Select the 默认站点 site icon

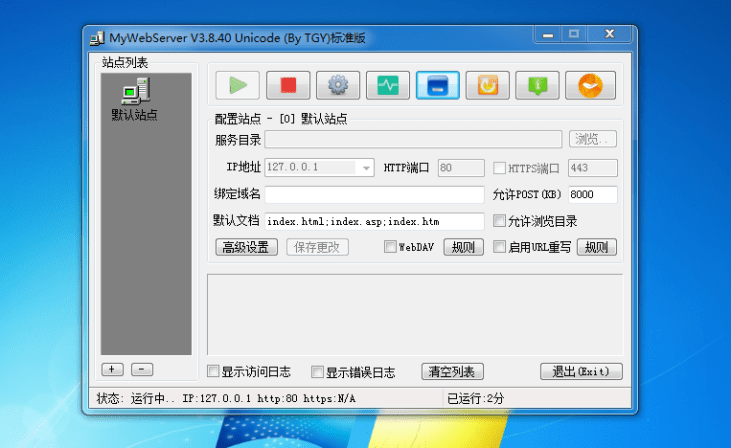tap(135, 99)
